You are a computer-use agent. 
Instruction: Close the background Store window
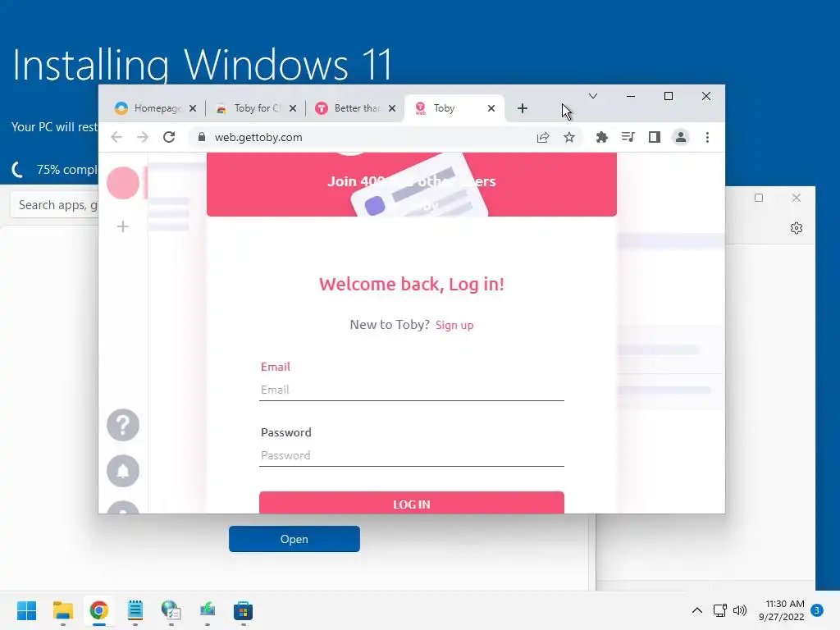(x=797, y=199)
